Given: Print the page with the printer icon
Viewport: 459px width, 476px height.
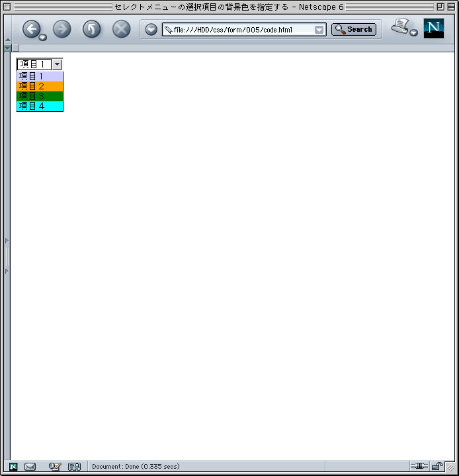Looking at the screenshot, I should coord(400,26).
